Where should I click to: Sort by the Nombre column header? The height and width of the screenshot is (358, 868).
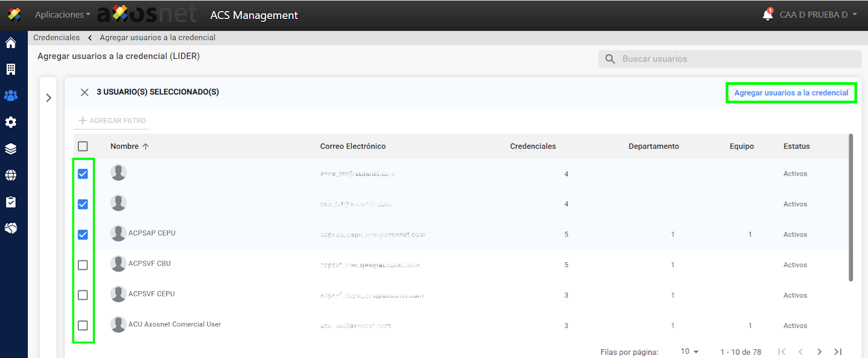125,146
